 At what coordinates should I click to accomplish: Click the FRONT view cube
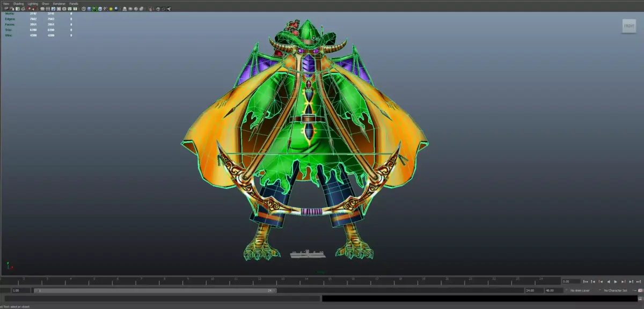click(628, 26)
